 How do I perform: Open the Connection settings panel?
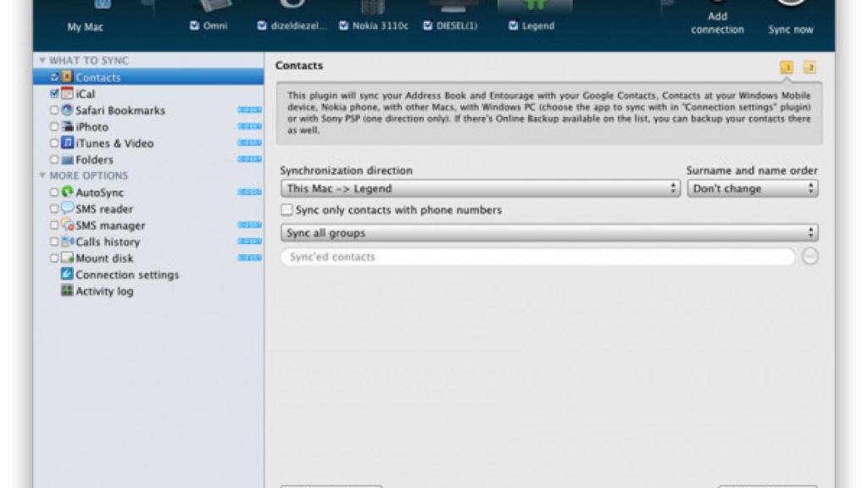click(124, 274)
